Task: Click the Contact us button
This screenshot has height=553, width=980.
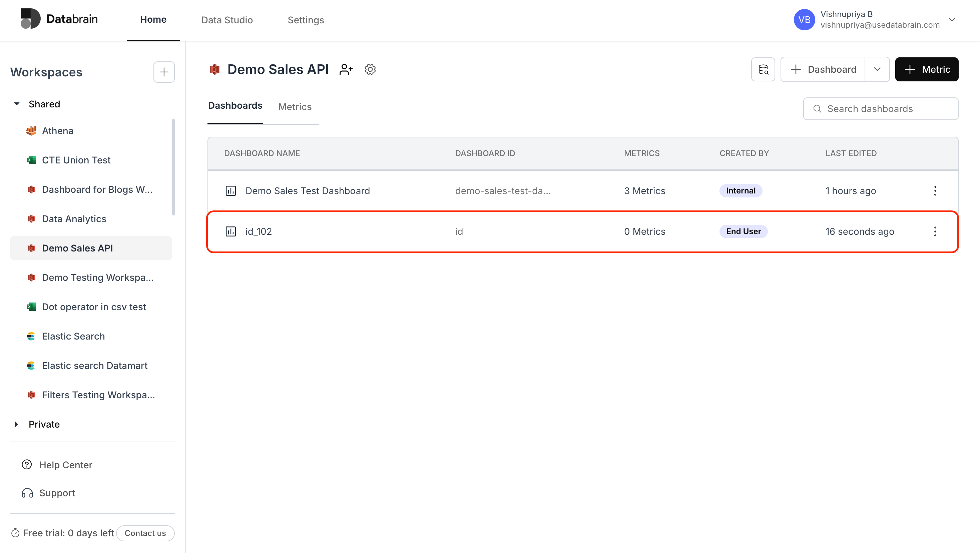Action: pyautogui.click(x=145, y=533)
